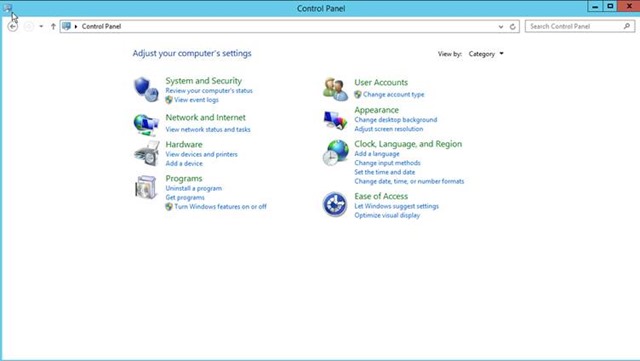Click Set the time and date
Viewport: 640px width, 361px height.
click(384, 172)
